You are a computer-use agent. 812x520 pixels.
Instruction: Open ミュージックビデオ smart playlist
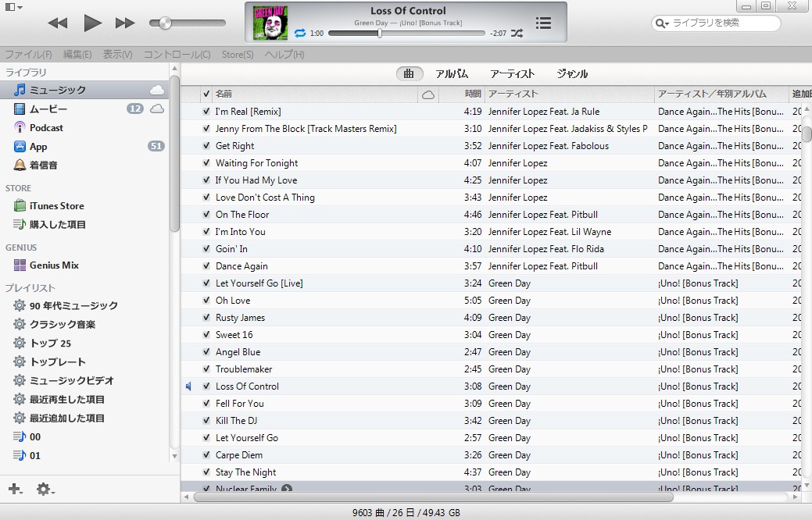[x=84, y=380]
